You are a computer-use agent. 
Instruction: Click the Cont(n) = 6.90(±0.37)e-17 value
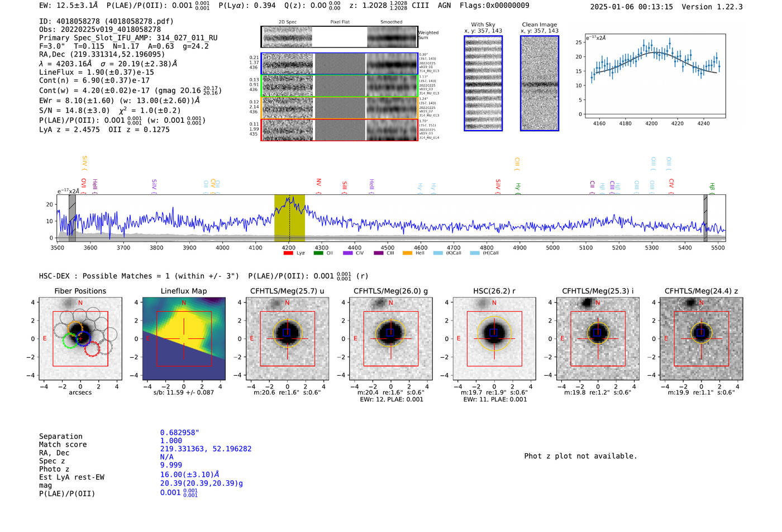click(94, 80)
